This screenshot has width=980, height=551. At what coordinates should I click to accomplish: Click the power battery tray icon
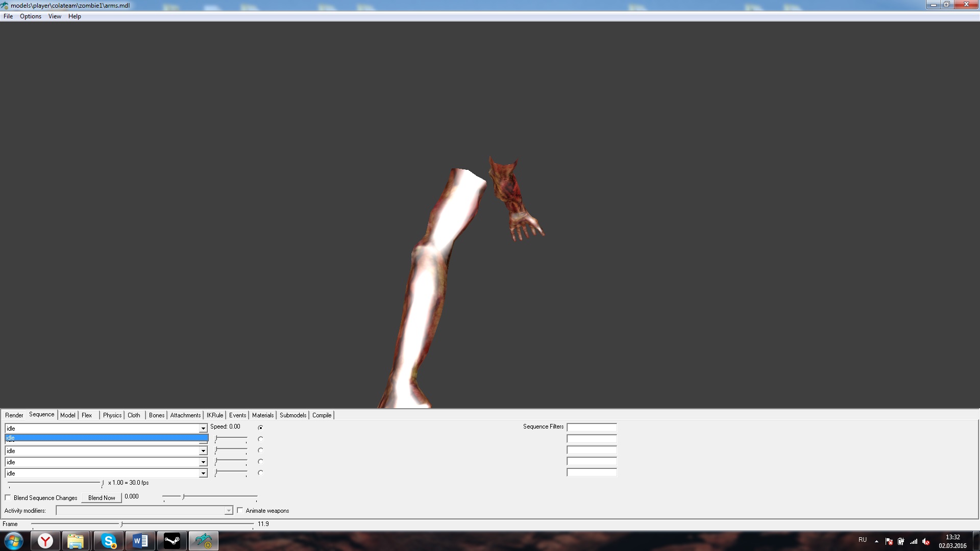[901, 541]
